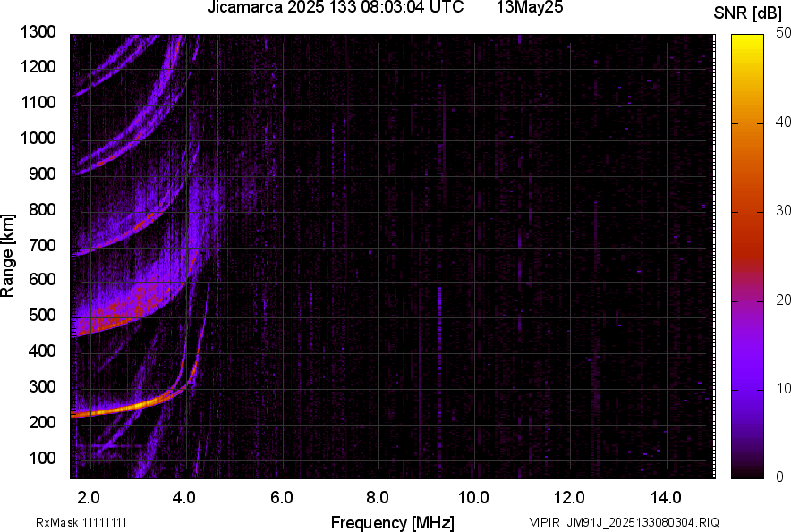The image size is (791, 532).
Task: Click the frequency tick '14.0'
Action: 666,497
